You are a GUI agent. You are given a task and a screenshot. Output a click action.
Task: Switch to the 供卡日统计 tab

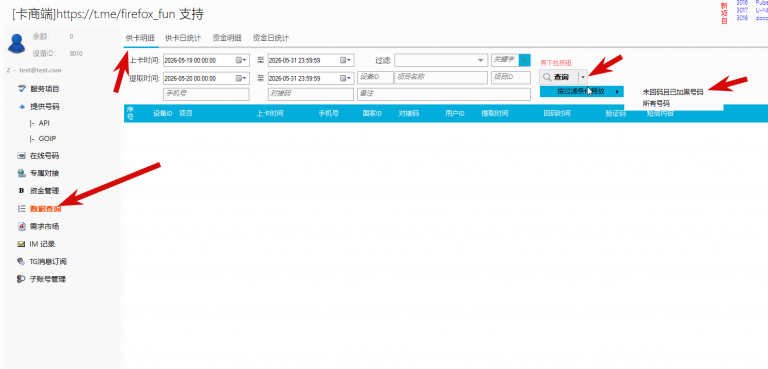coord(184,38)
